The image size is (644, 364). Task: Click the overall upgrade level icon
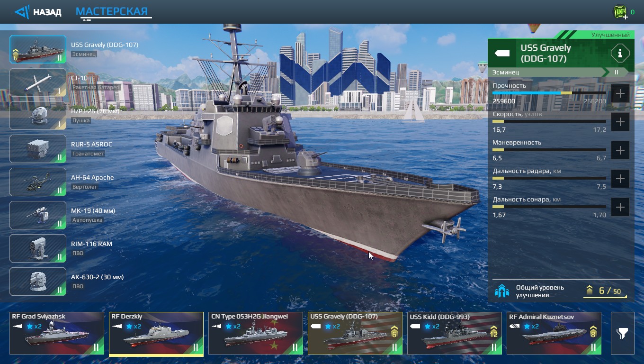click(x=502, y=291)
